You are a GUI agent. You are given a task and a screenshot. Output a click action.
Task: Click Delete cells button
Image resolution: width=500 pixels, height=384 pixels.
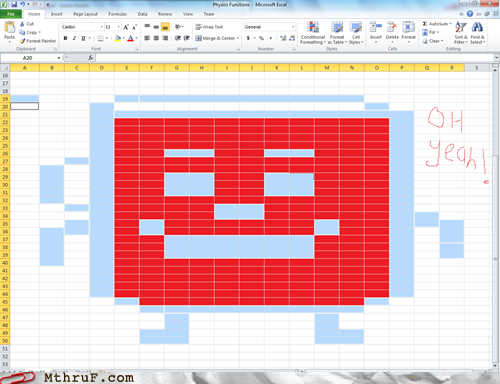[x=392, y=31]
